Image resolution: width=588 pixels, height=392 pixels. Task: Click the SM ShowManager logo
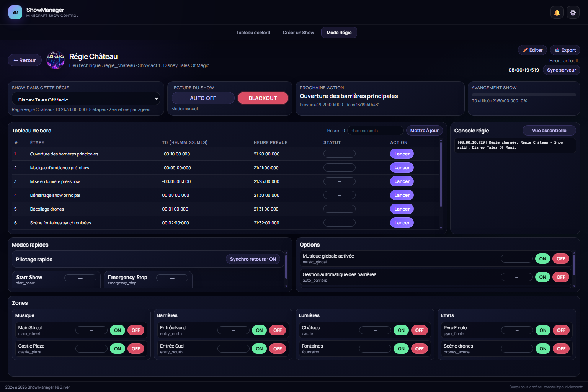click(15, 12)
